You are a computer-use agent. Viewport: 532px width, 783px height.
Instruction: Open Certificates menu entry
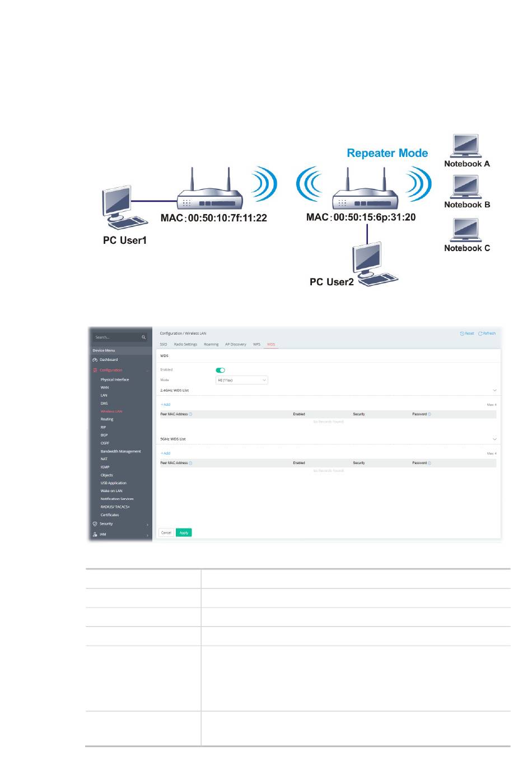pyautogui.click(x=110, y=515)
